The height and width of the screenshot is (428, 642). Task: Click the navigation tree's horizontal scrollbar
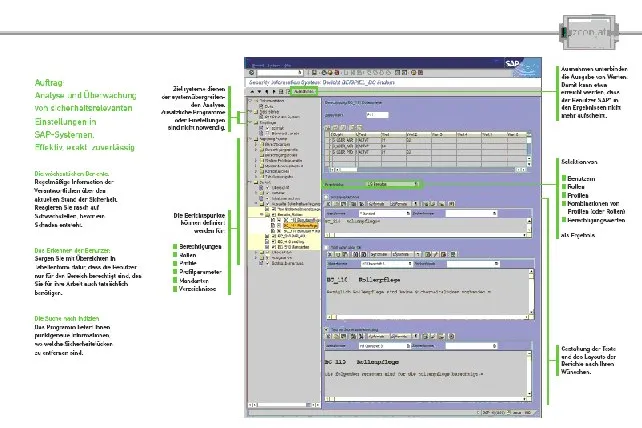pos(284,405)
